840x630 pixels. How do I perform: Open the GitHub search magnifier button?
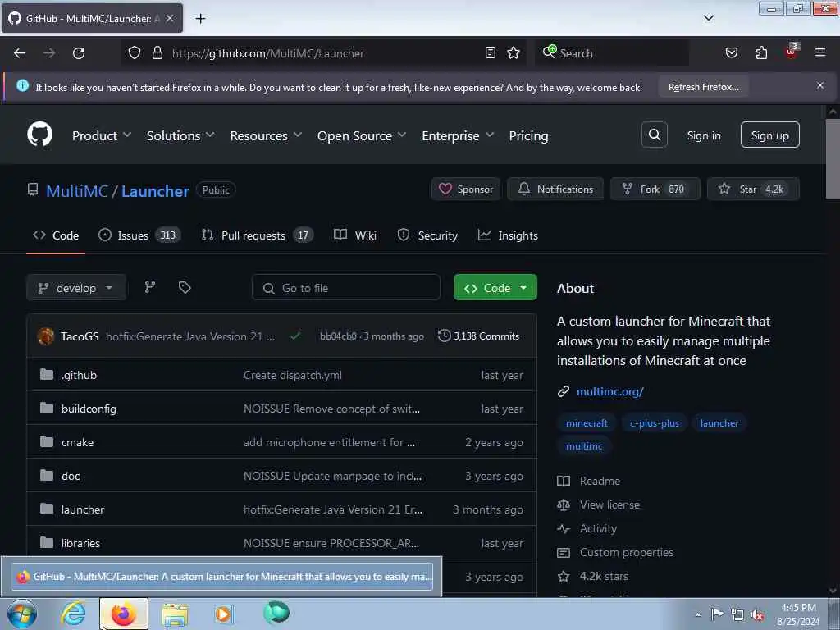(654, 135)
